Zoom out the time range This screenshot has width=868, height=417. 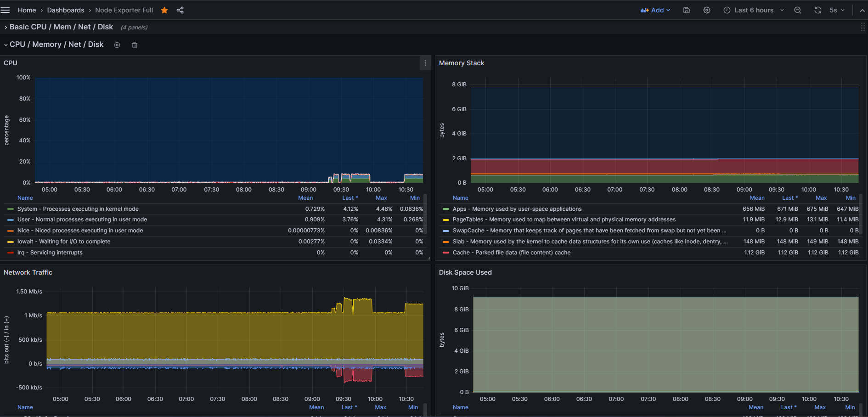(798, 10)
